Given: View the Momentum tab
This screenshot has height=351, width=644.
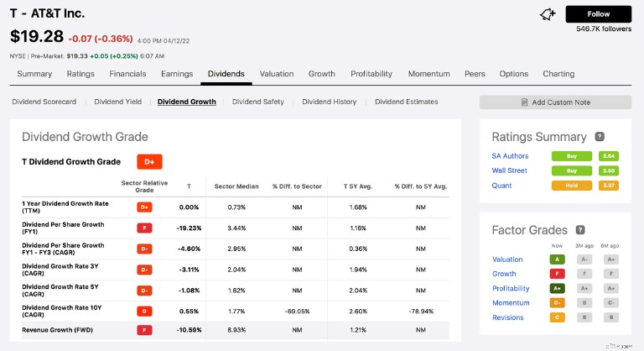Looking at the screenshot, I should (428, 74).
